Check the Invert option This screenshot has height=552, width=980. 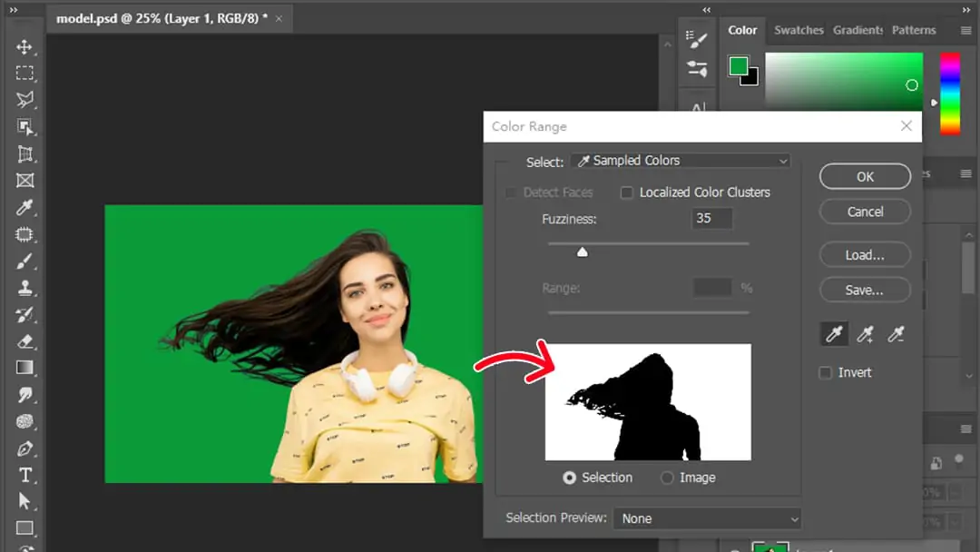pyautogui.click(x=825, y=372)
